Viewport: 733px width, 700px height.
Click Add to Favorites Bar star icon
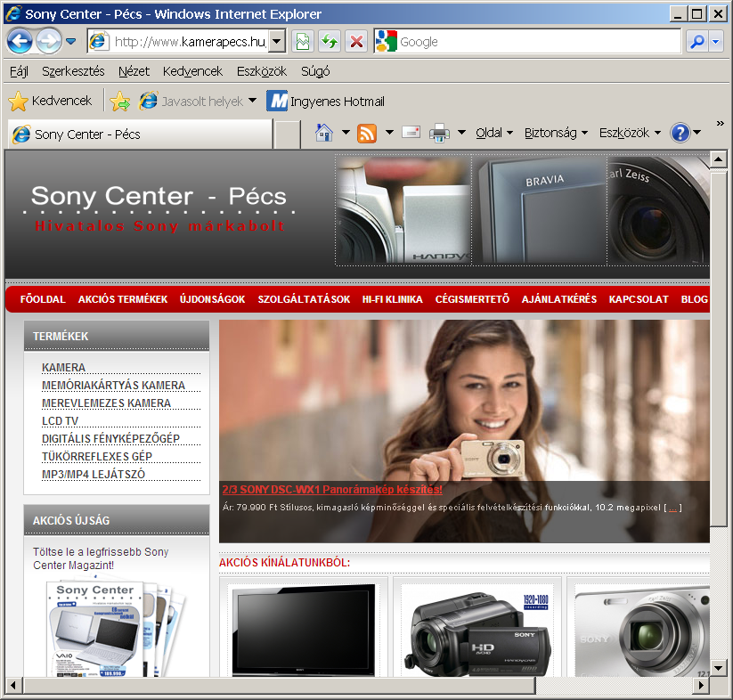click(x=120, y=101)
